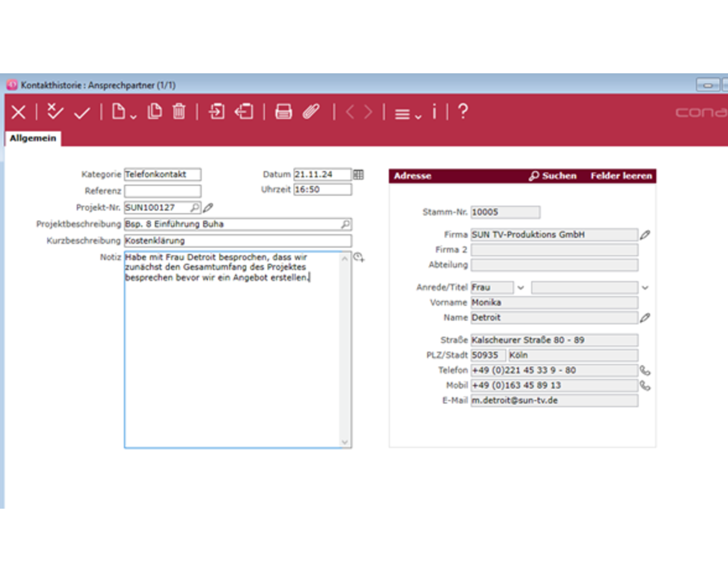Viewport: 728px width, 582px height.
Task: Open the calendar icon beside Datum
Action: pos(358,174)
